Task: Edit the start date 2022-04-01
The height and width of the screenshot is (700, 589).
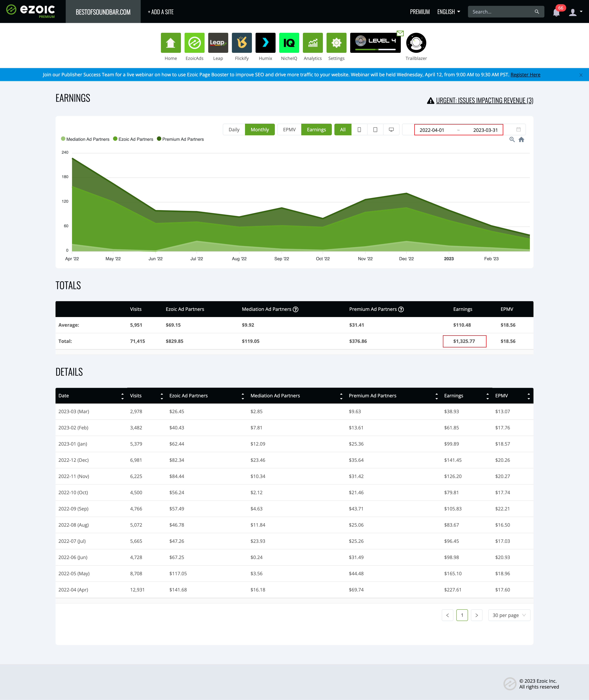Action: tap(432, 130)
